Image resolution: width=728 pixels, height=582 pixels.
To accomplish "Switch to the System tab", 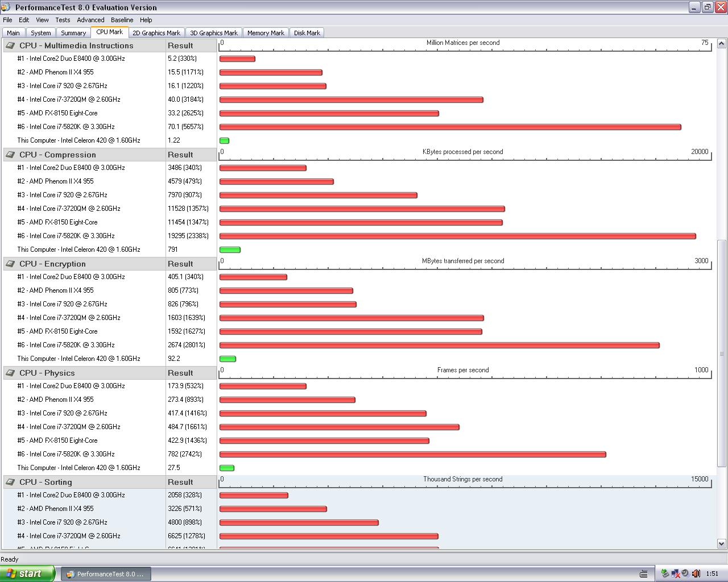I will 40,33.
